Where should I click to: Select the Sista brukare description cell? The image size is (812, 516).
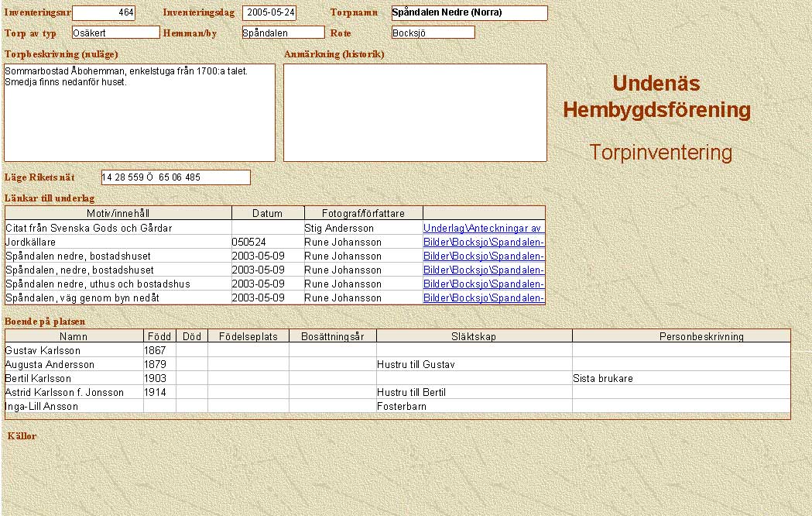tap(680, 379)
